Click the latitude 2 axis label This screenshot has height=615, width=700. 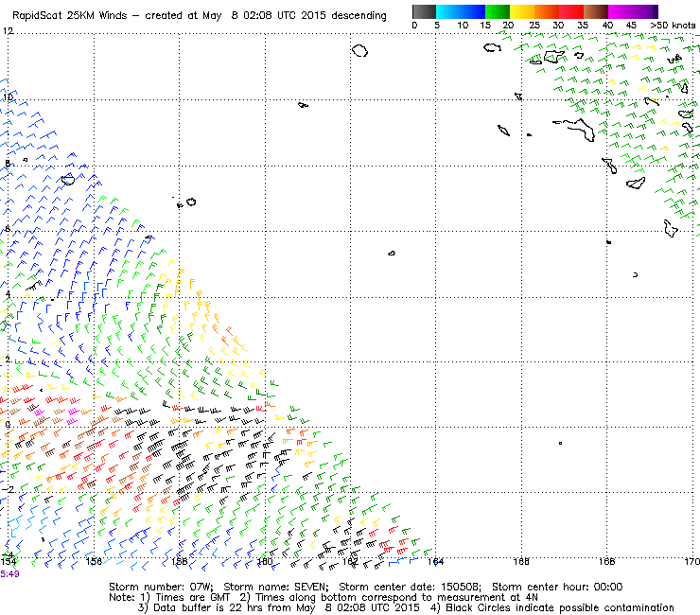pyautogui.click(x=8, y=360)
